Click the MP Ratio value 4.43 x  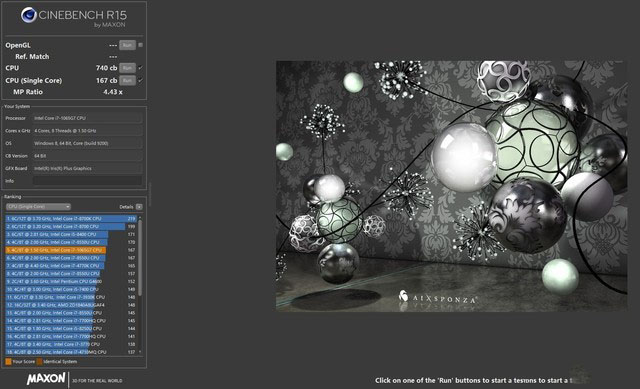[113, 92]
